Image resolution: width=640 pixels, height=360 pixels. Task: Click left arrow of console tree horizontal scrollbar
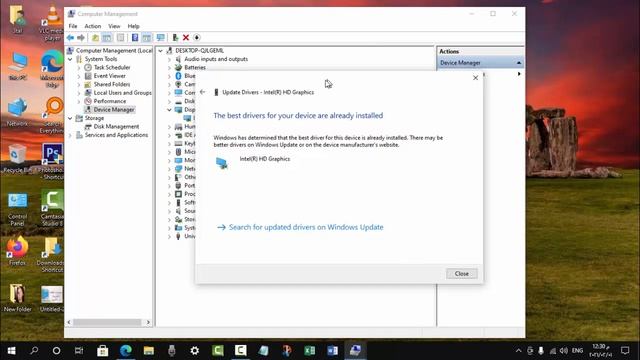69,322
